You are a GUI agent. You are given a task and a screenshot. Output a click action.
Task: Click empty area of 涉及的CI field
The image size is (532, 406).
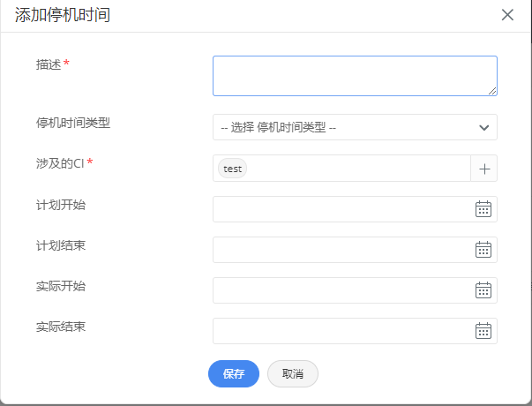coord(357,169)
